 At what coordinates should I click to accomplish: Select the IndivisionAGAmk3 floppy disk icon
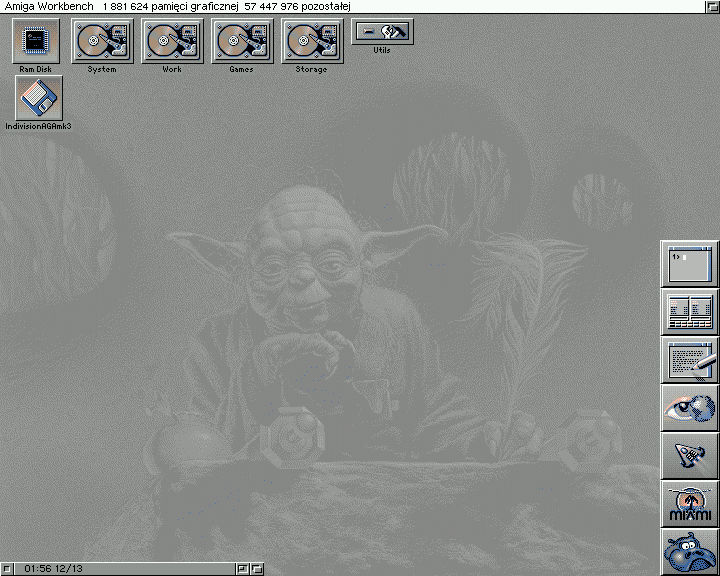[x=39, y=98]
